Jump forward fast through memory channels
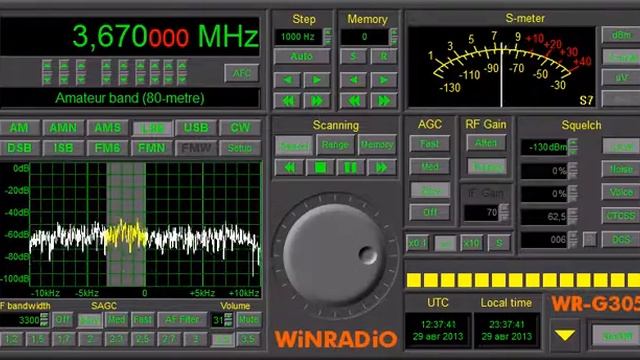The image size is (640, 360). 383,100
